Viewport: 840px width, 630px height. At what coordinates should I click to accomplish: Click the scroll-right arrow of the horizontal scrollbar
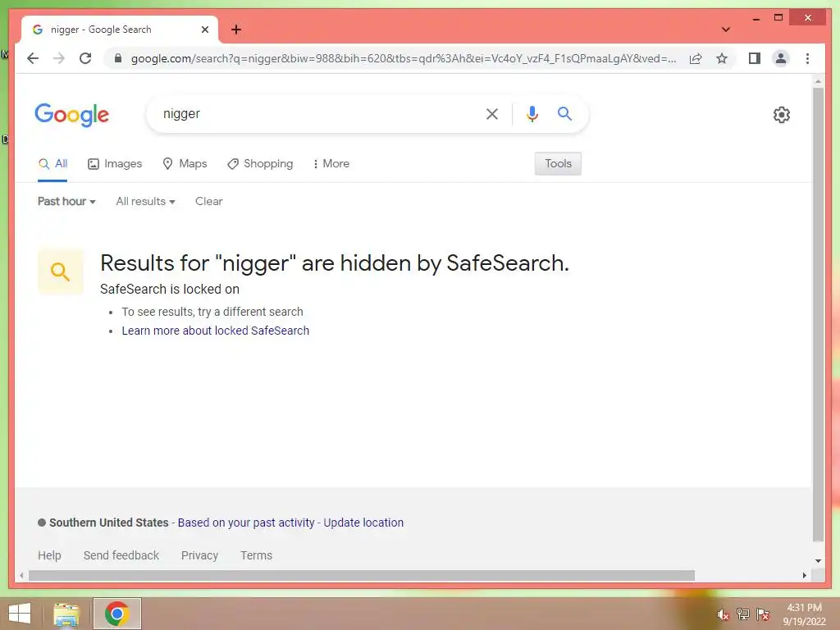click(804, 575)
